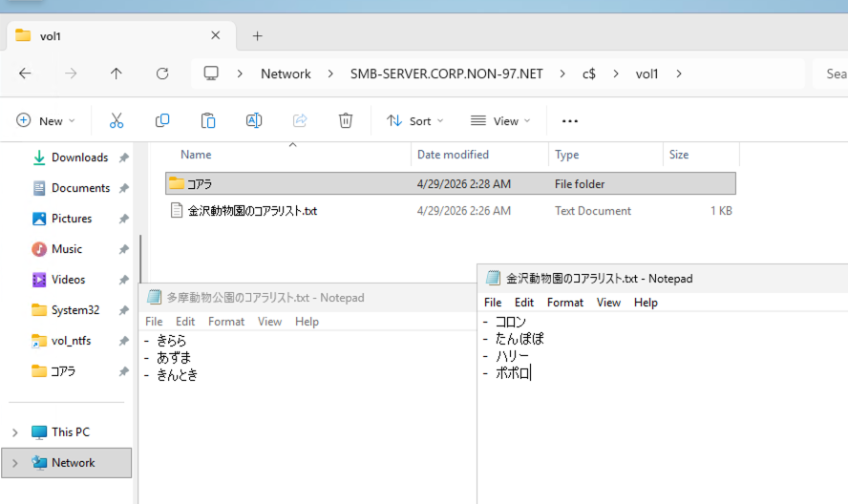The height and width of the screenshot is (504, 848).
Task: Close the vol1 tab
Action: 215,35
